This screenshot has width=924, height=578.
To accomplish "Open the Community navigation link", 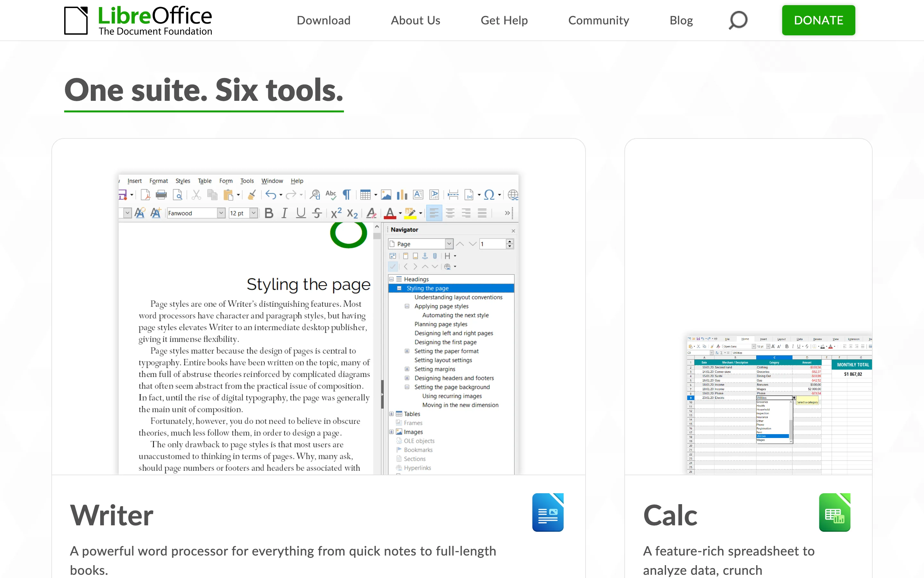I will pyautogui.click(x=598, y=20).
